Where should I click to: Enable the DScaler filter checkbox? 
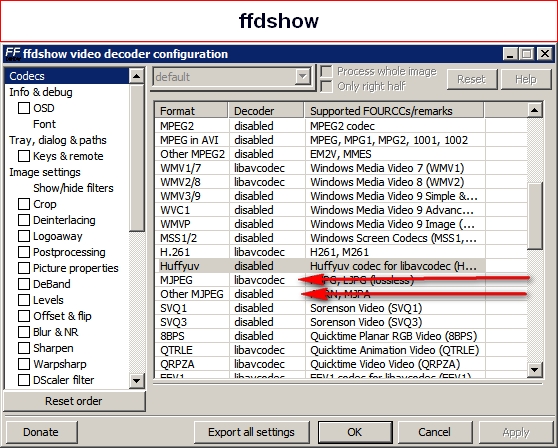pos(24,380)
